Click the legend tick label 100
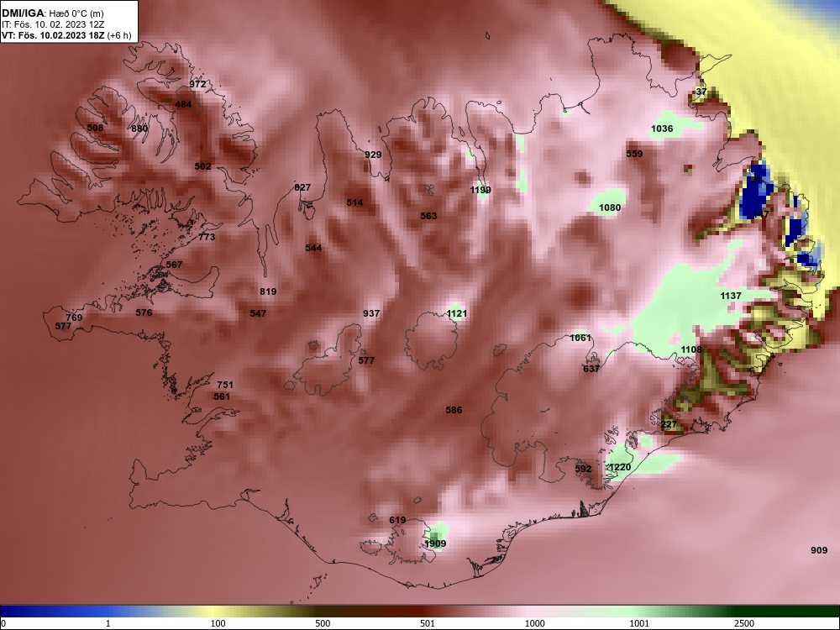Screen dimensions: 840x630 (x=218, y=623)
